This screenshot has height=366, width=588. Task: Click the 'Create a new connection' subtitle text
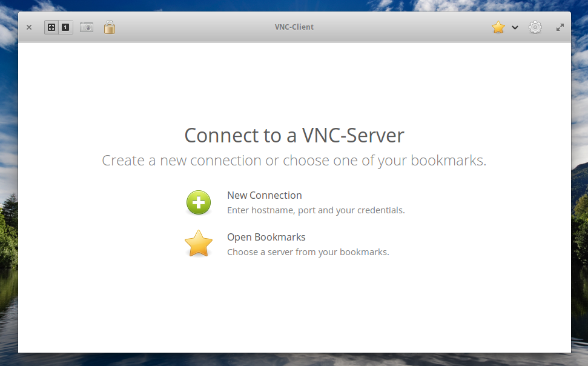(294, 161)
